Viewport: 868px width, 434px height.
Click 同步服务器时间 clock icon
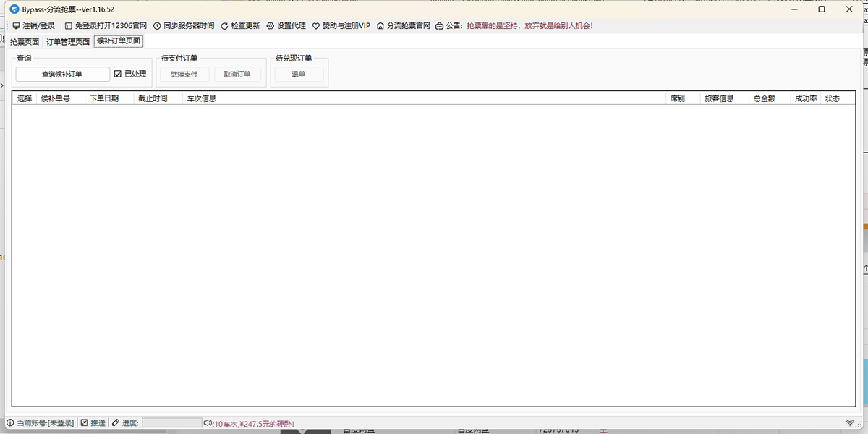click(x=157, y=26)
